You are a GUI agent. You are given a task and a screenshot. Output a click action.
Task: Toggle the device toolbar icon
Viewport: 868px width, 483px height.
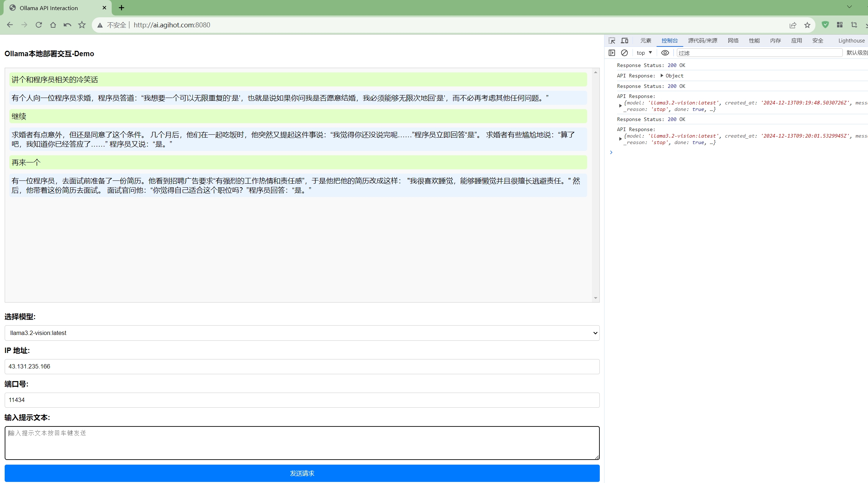click(x=625, y=41)
